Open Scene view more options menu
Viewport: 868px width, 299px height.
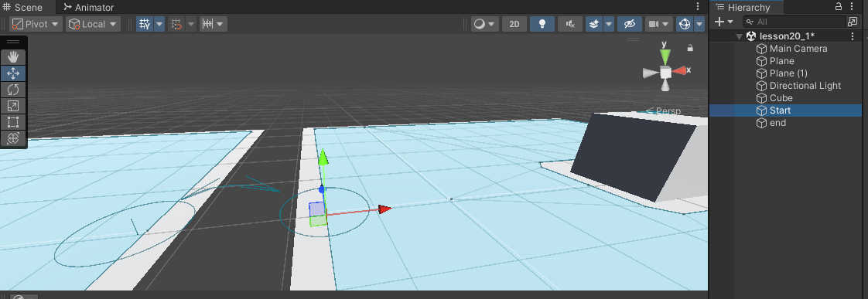click(698, 7)
